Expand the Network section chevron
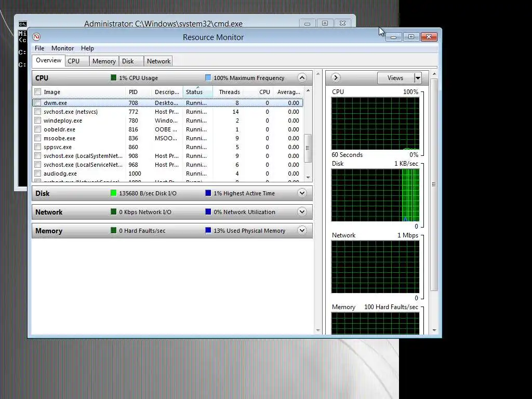This screenshot has height=399, width=532. (x=302, y=212)
